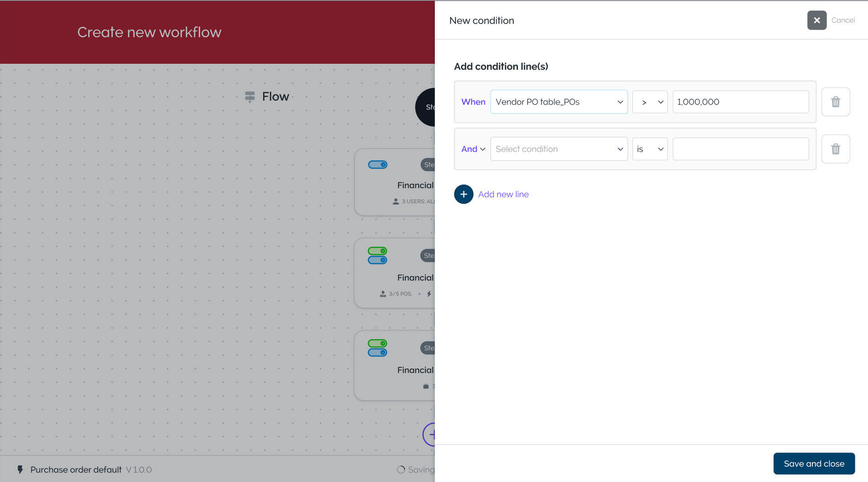Toggle the blue switch on first Financial step
The height and width of the screenshot is (482, 868).
click(x=377, y=165)
